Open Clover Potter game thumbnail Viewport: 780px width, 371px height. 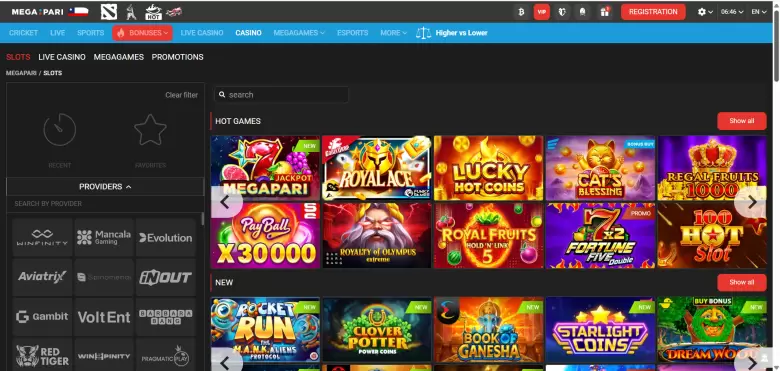[377, 329]
